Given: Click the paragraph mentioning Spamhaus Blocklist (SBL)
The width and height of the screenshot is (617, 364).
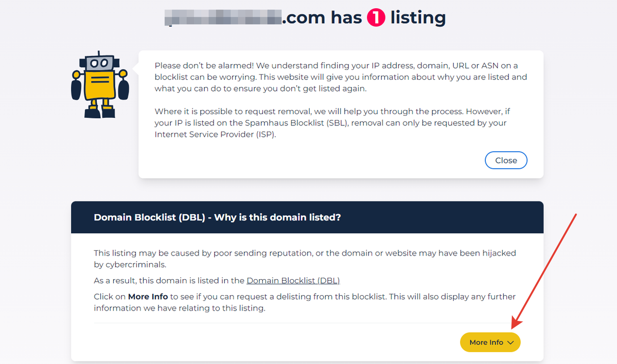Looking at the screenshot, I should tap(332, 123).
